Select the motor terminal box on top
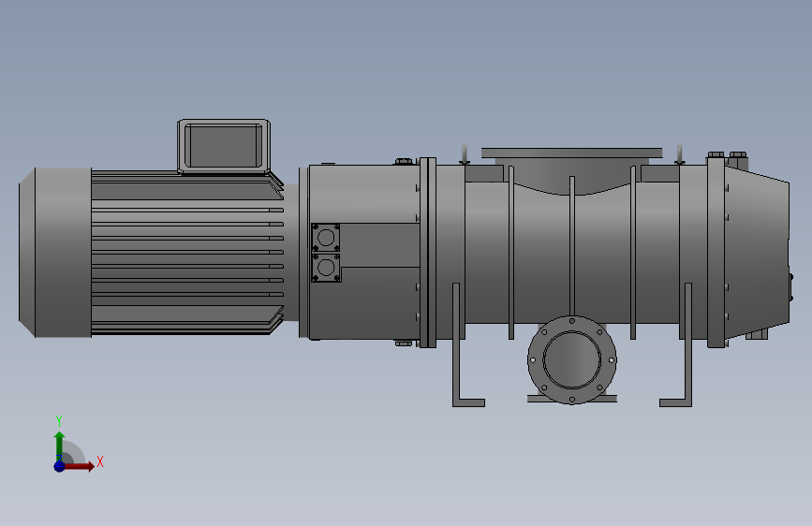Screen dimensions: 812x526 point(224,146)
